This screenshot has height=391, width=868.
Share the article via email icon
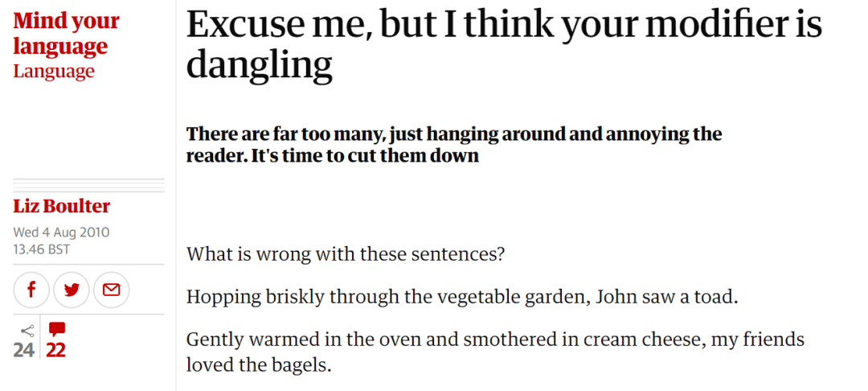tap(111, 290)
